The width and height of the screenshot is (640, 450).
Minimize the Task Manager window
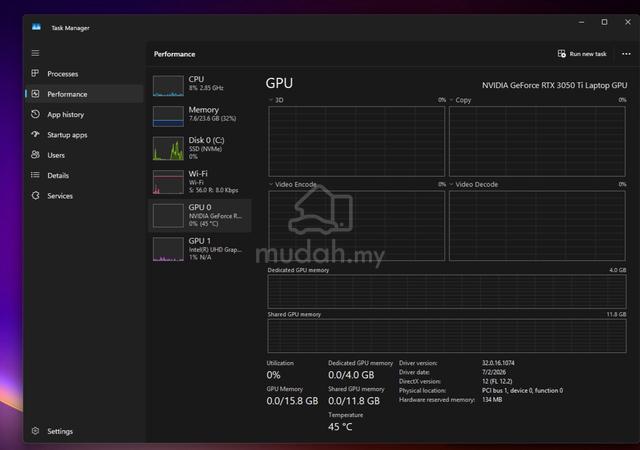point(582,22)
